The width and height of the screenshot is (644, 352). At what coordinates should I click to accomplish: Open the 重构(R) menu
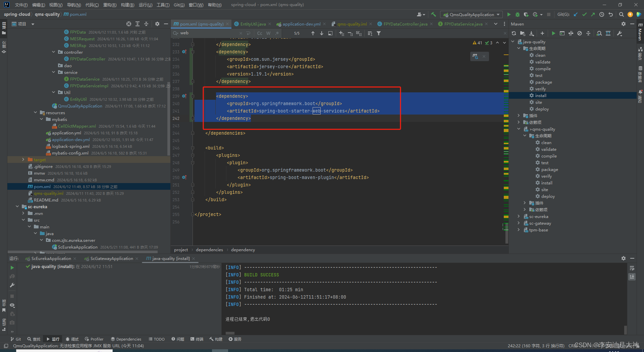pyautogui.click(x=110, y=5)
